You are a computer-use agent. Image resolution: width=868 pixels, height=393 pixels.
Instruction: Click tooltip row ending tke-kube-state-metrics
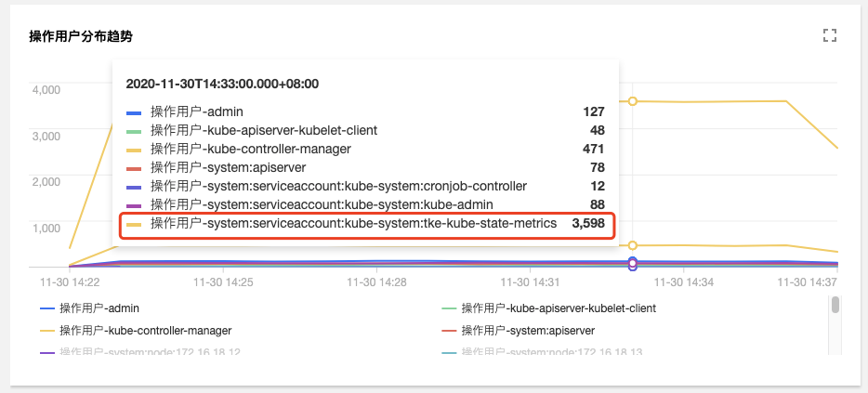[365, 224]
